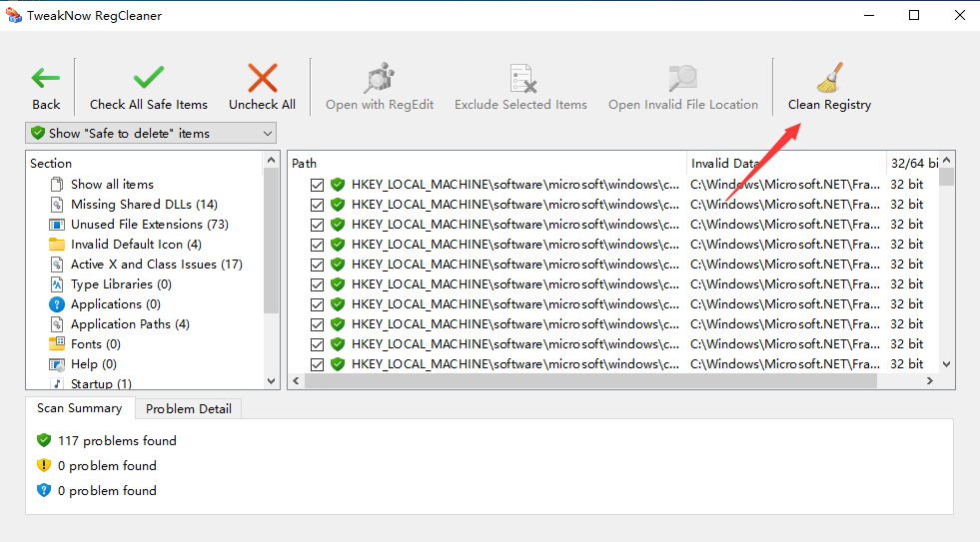The width and height of the screenshot is (980, 542).
Task: Uncheck the fourth registry entry checkbox
Action: pos(317,245)
